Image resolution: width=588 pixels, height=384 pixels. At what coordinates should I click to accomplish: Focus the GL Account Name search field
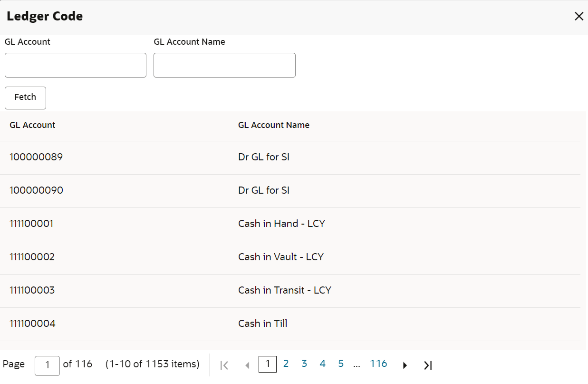pos(224,65)
